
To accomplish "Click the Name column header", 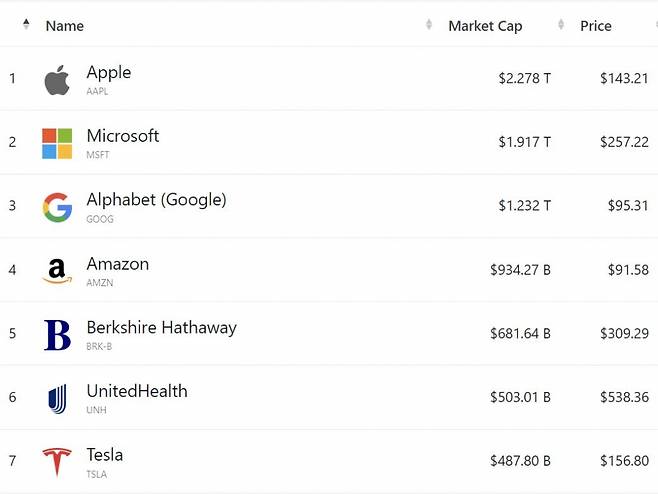I will pos(65,26).
